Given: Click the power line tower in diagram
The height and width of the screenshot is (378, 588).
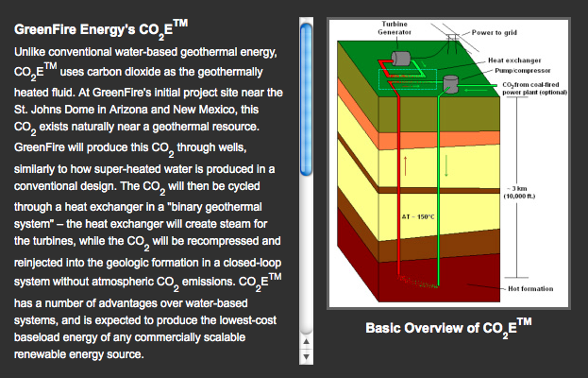Looking at the screenshot, I should pyautogui.click(x=453, y=43).
